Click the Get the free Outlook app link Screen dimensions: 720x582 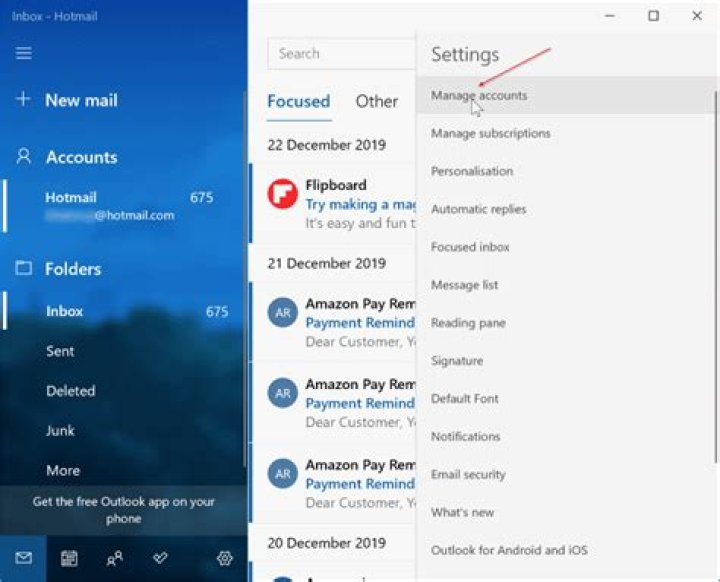pos(123,510)
